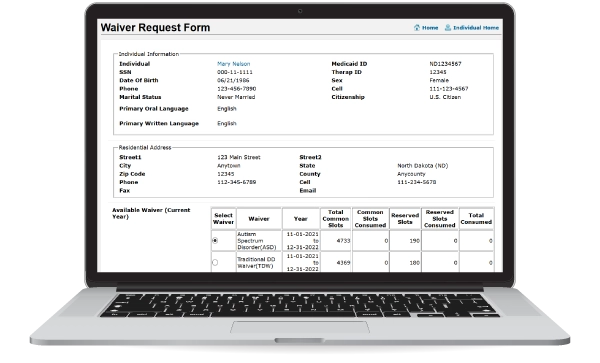This screenshot has height=363, width=600.
Task: Click the reserved slots value 190
Action: click(x=414, y=241)
